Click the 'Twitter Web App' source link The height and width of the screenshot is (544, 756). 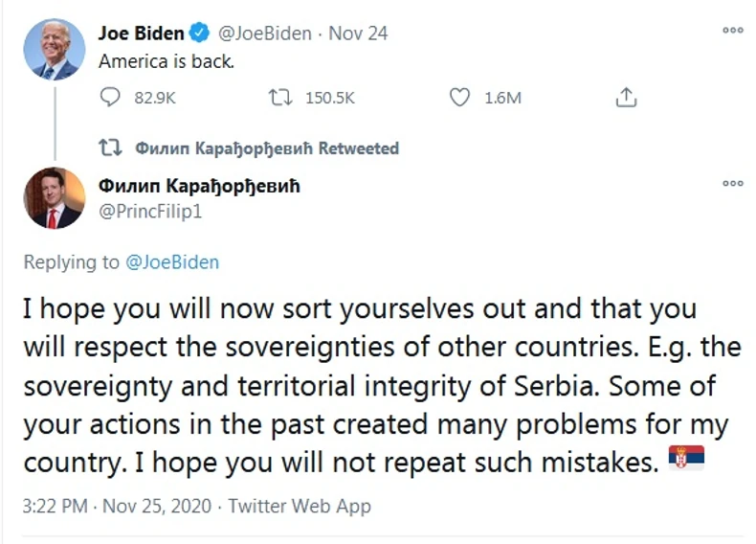pyautogui.click(x=298, y=506)
